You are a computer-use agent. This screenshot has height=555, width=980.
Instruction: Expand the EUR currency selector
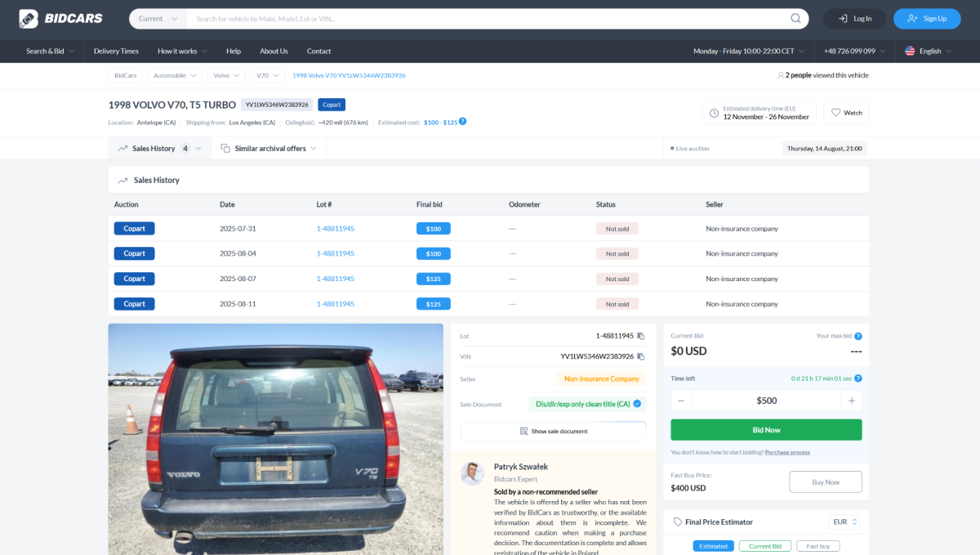(x=844, y=521)
